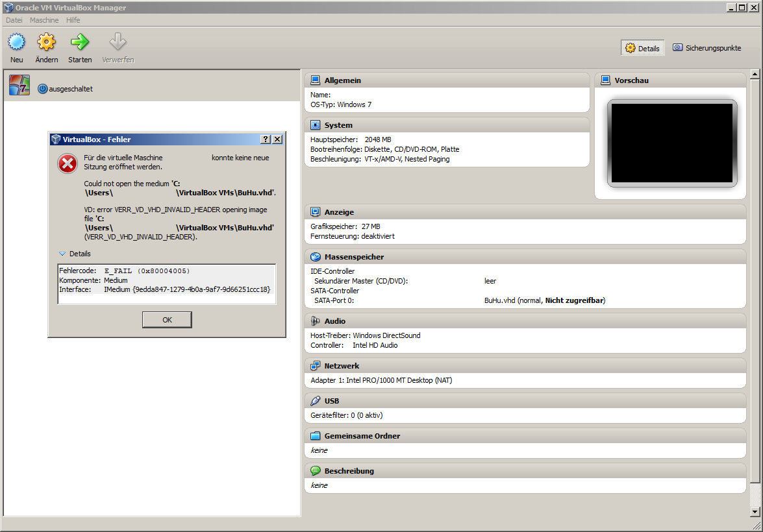Maximize the VirtualBox Manager window
Viewport: 763px width, 532px height.
click(x=742, y=7)
